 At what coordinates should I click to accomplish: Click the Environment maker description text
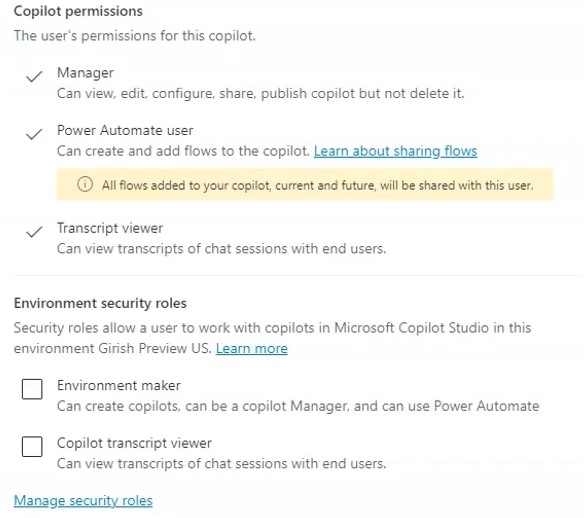pyautogui.click(x=298, y=406)
